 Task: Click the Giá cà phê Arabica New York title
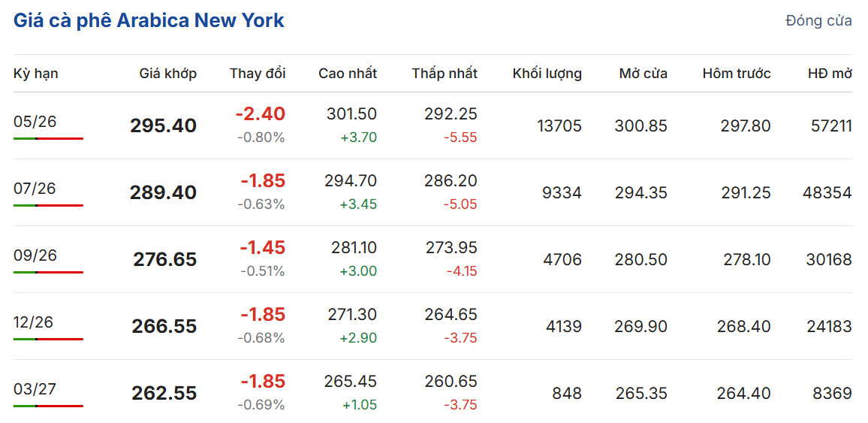[x=149, y=20]
